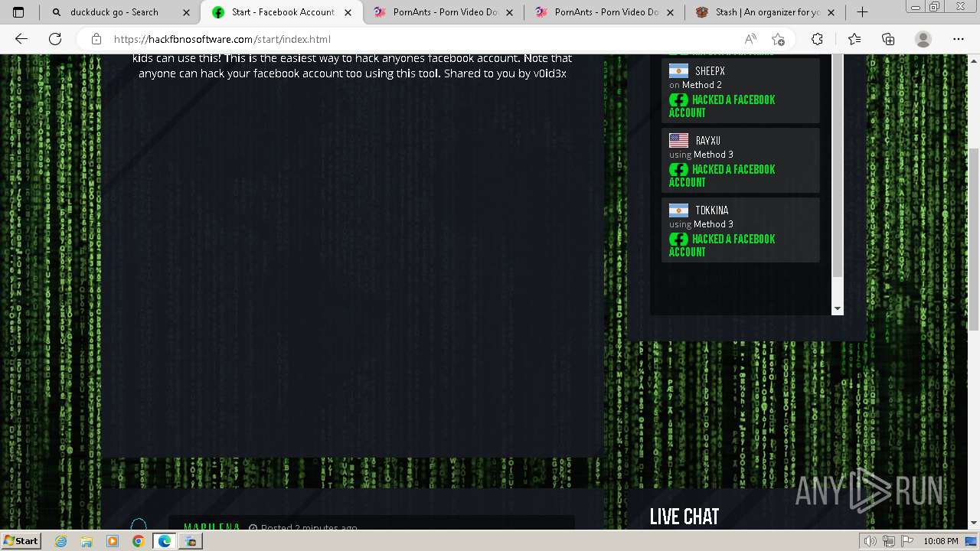Click the LIVE CHAT heading

(x=684, y=517)
